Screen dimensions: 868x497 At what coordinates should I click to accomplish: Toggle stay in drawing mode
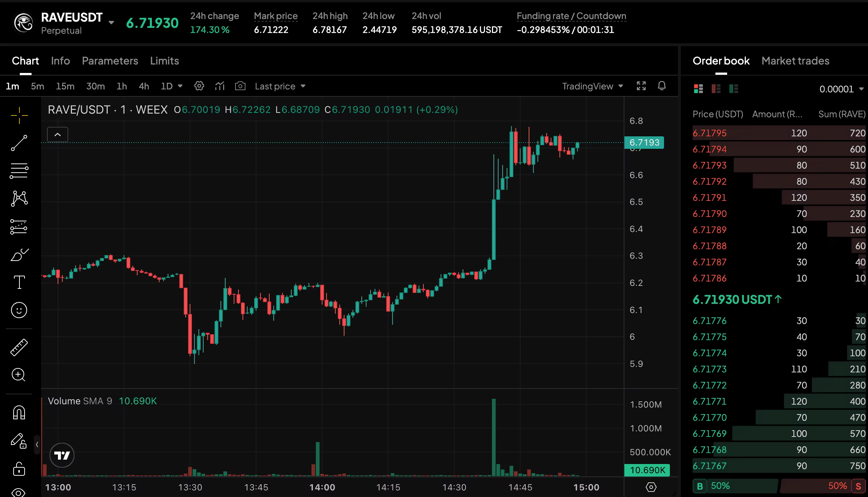[x=19, y=441]
